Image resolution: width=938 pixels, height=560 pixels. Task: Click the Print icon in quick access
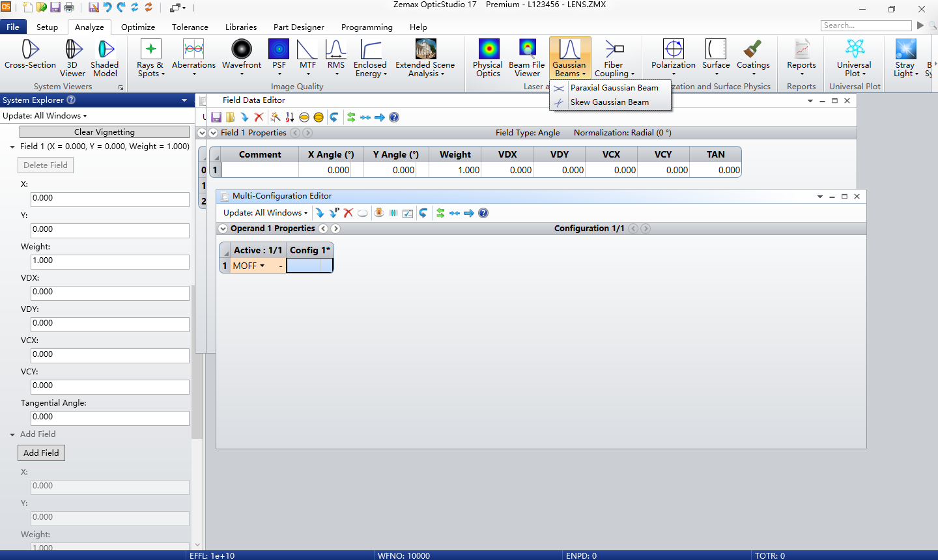[x=69, y=8]
